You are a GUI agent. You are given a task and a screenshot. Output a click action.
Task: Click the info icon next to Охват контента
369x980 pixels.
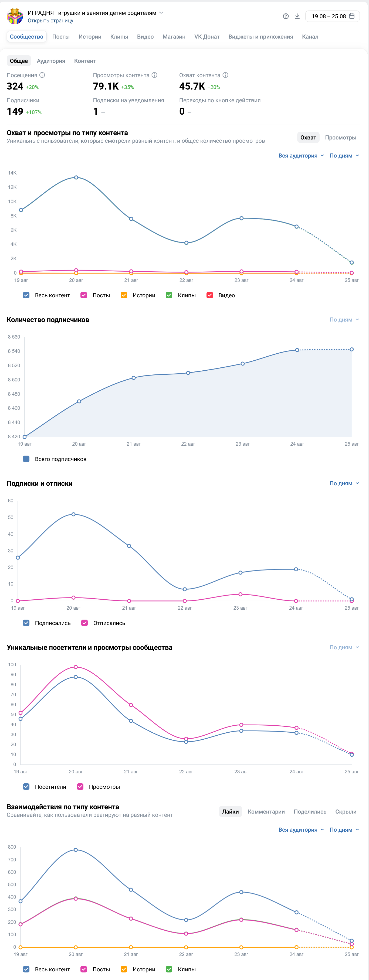pyautogui.click(x=225, y=75)
